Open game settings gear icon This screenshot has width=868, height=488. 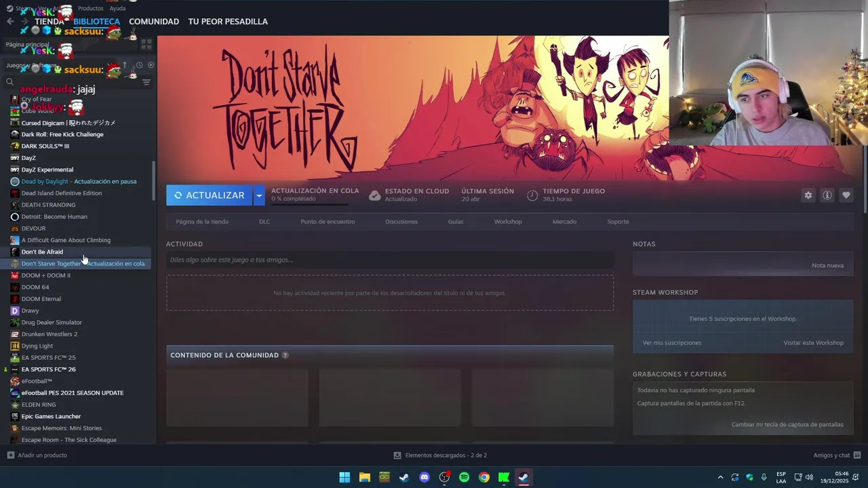tap(808, 195)
